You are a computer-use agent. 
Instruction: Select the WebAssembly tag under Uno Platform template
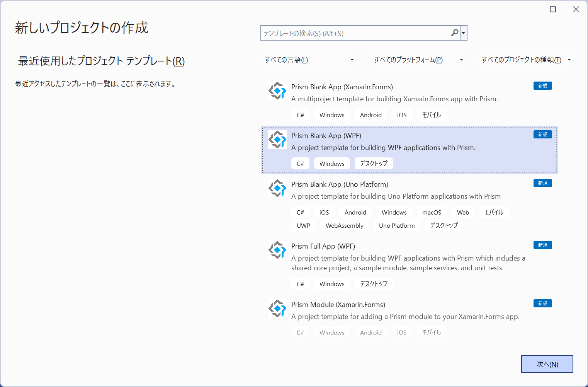[344, 225]
